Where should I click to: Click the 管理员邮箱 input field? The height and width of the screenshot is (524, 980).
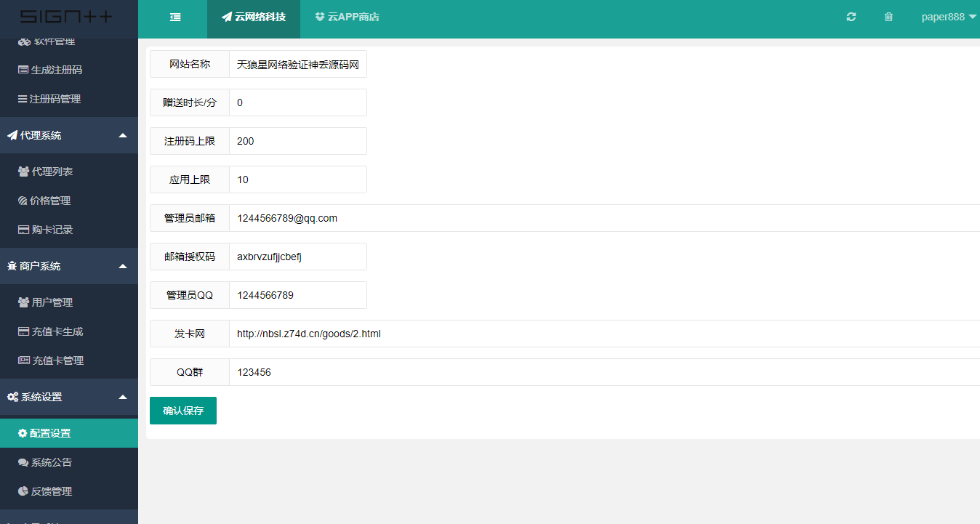click(x=603, y=218)
